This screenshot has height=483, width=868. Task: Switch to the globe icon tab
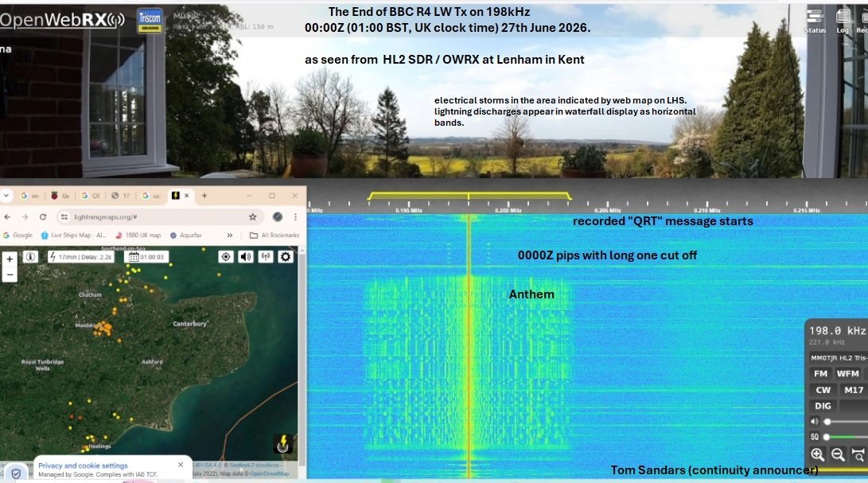pyautogui.click(x=121, y=196)
